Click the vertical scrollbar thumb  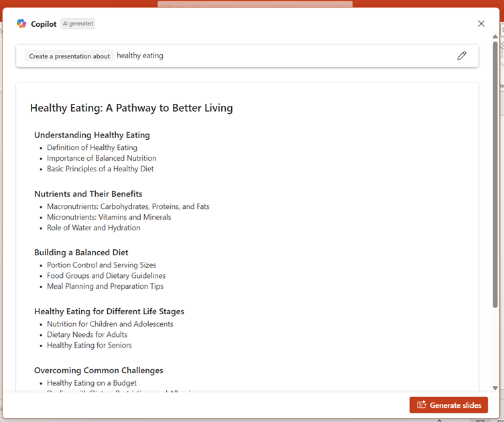[x=495, y=175]
